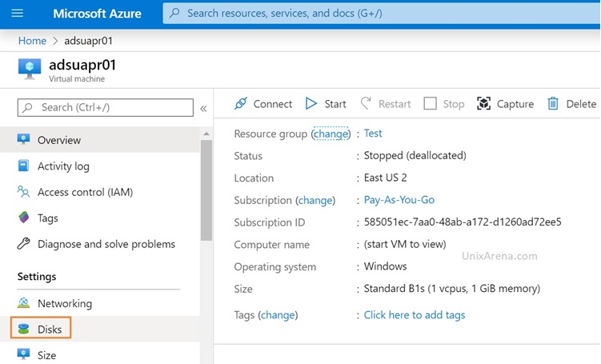Screen dimensions: 601x364
Task: Click the sidebar scroll up arrow
Action: (206, 134)
